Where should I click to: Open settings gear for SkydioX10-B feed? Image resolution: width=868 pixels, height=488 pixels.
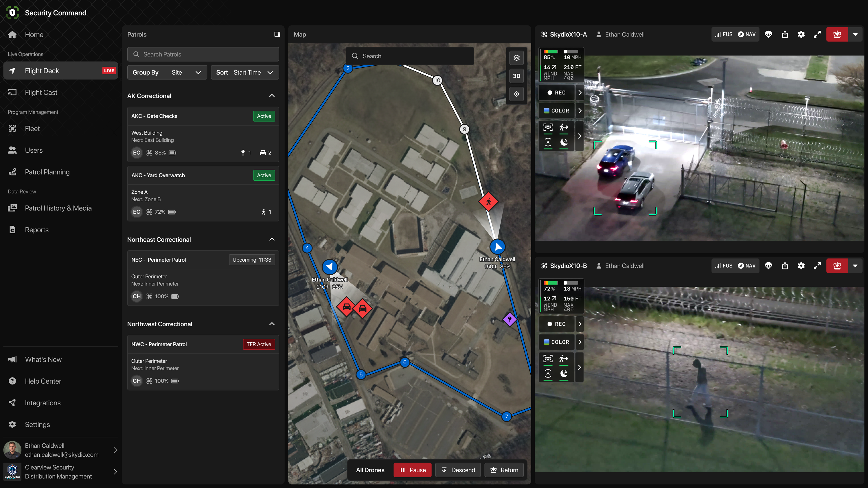(801, 266)
